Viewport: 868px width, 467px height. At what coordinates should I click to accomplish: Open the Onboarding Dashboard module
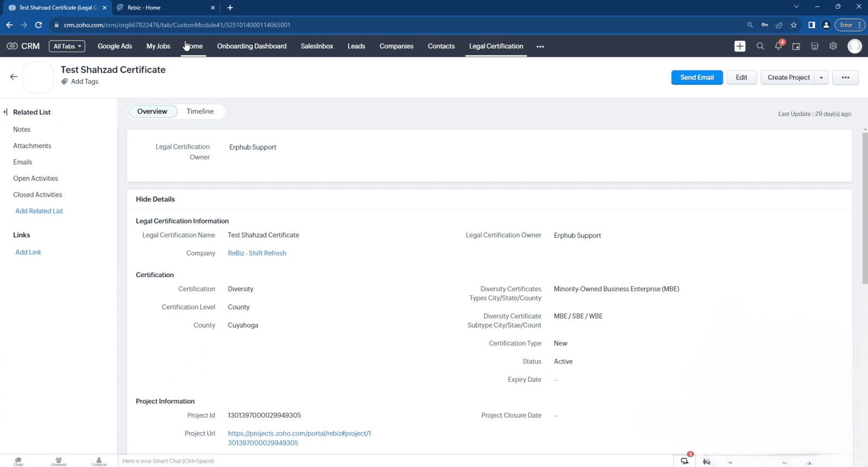click(252, 46)
